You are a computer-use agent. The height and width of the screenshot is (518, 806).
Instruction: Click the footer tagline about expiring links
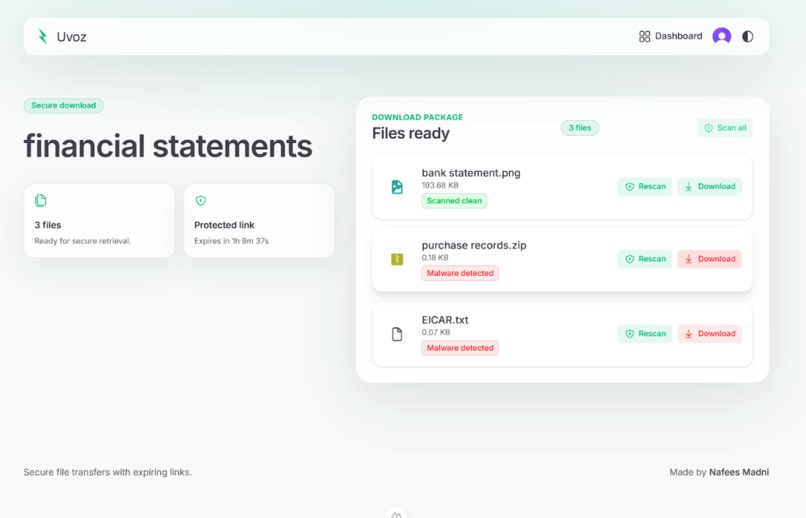tap(107, 472)
